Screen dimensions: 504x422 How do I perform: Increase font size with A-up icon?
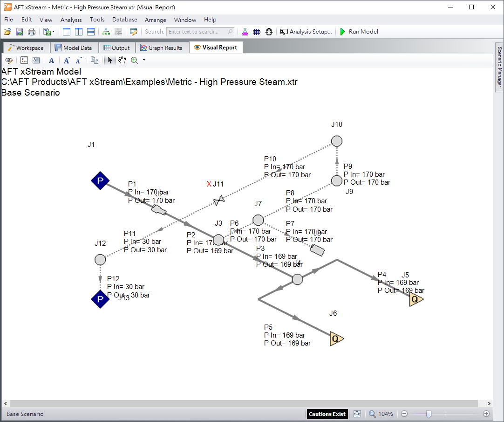[67, 60]
